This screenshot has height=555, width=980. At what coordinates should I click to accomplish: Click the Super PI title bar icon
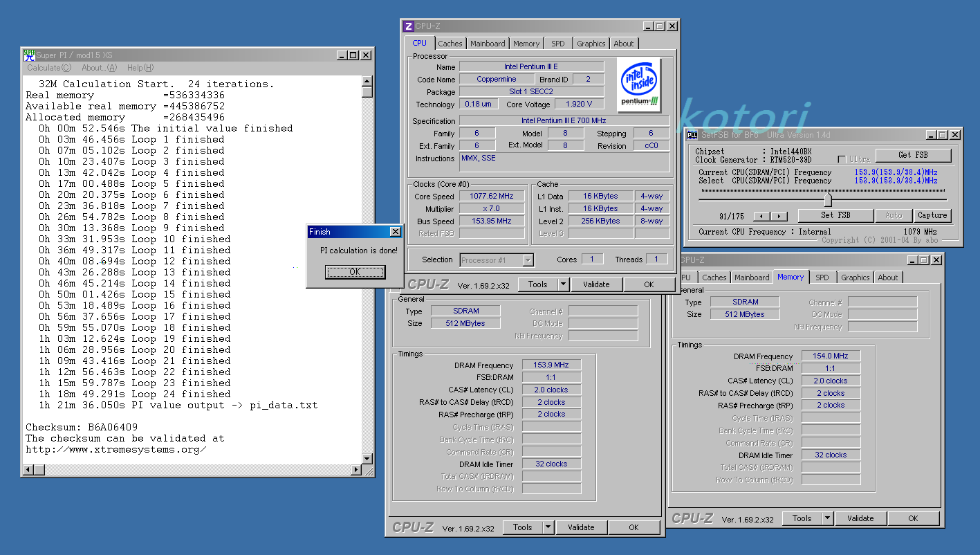click(29, 55)
